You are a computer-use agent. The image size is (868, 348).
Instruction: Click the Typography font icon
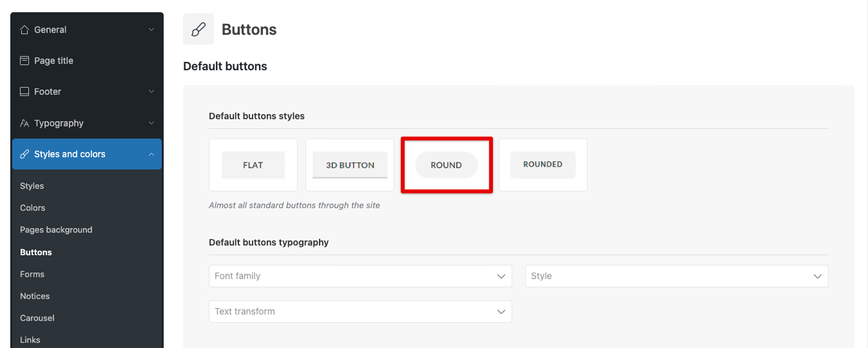coord(24,123)
